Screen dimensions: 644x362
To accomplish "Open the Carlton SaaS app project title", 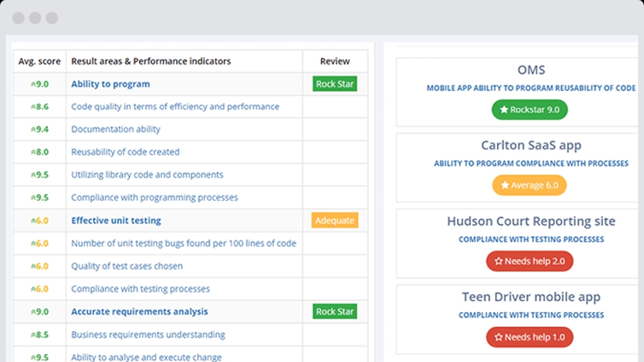I will [530, 146].
